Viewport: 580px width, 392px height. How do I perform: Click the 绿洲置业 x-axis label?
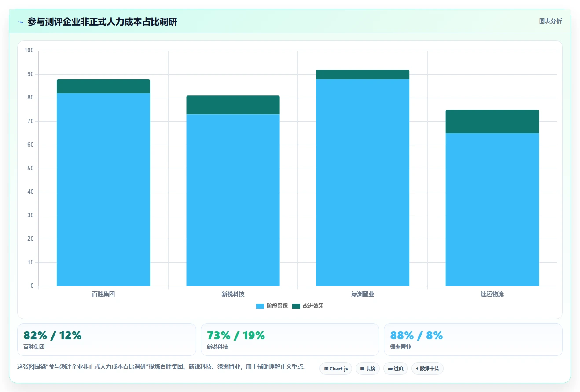coord(363,294)
